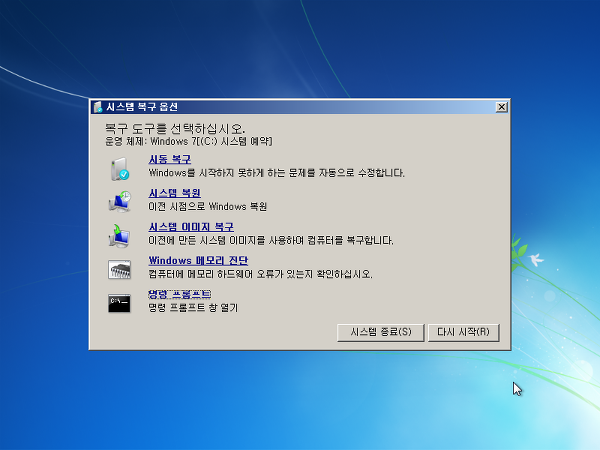
Task: Close the 시스템 복구 옵션 dialog
Action: (x=501, y=107)
